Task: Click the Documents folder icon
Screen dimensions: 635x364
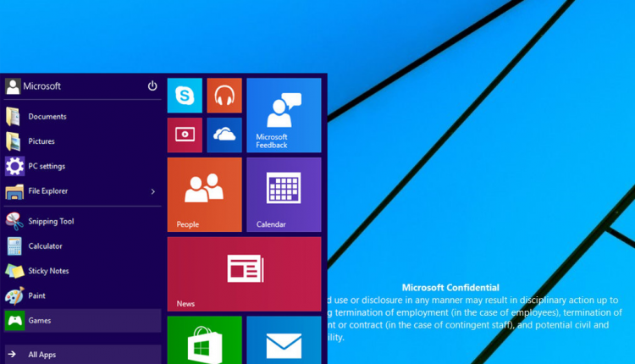Action: (x=14, y=117)
